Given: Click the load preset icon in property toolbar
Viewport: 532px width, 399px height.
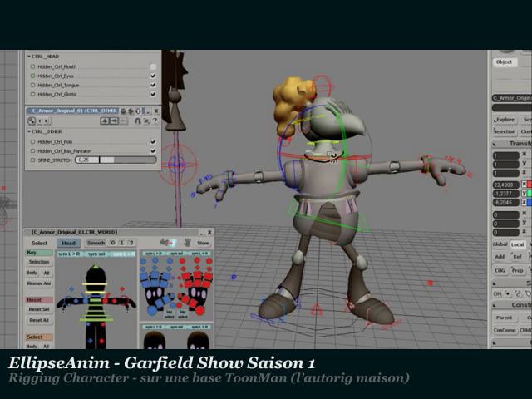Looking at the screenshot, I should coord(105,121).
